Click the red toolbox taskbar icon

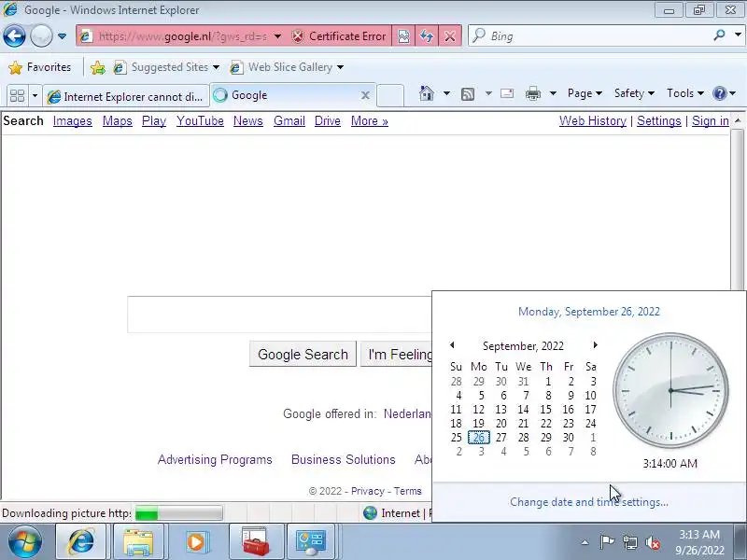(256, 542)
